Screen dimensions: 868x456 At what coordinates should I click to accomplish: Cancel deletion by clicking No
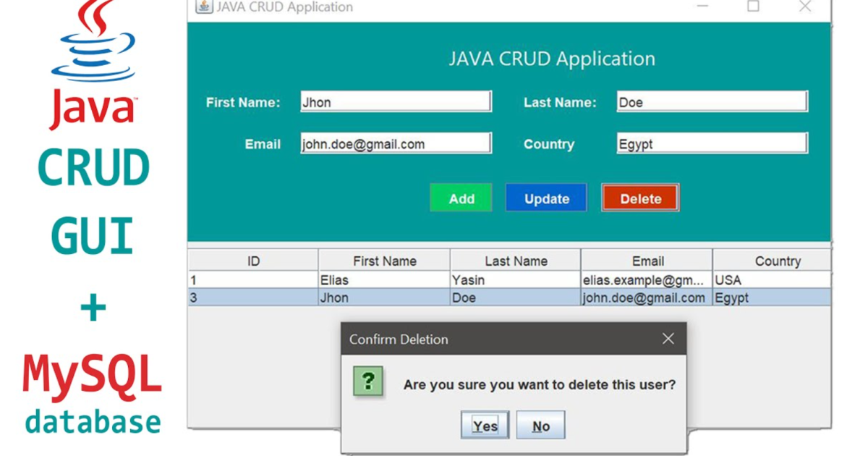tap(540, 426)
